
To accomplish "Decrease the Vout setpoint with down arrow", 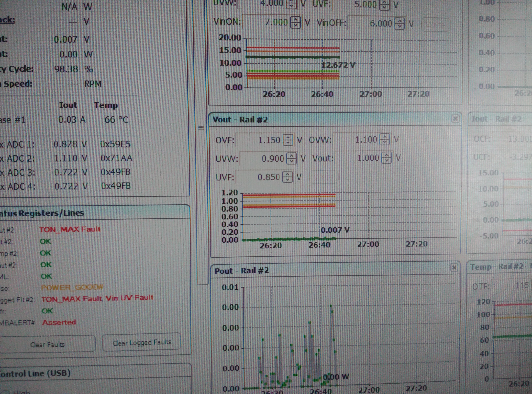I will (387, 161).
